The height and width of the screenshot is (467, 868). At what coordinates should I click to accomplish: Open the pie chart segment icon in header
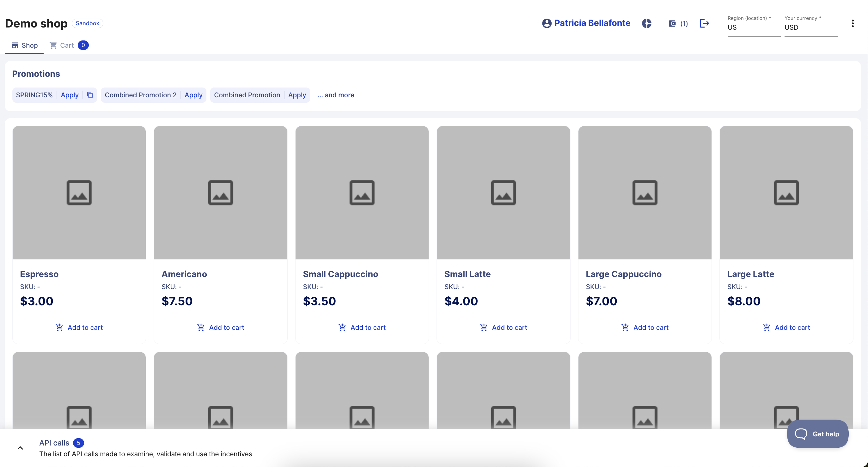pos(646,23)
